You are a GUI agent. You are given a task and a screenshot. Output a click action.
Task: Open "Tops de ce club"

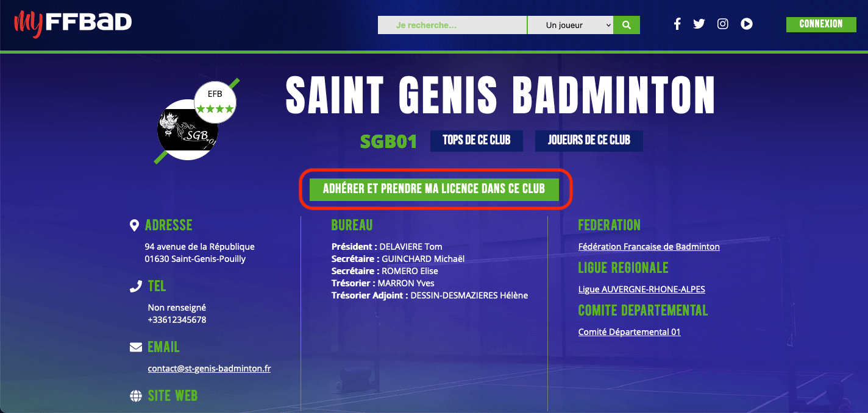[x=477, y=140]
